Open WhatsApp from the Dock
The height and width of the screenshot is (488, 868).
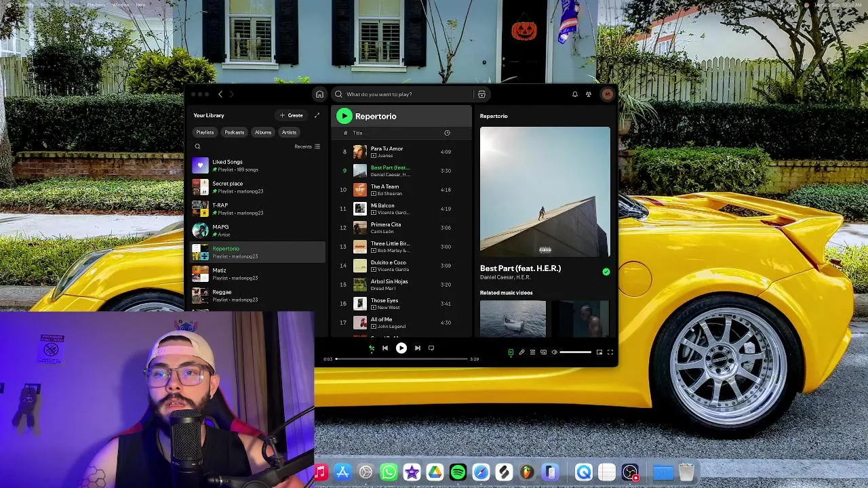(x=389, y=472)
